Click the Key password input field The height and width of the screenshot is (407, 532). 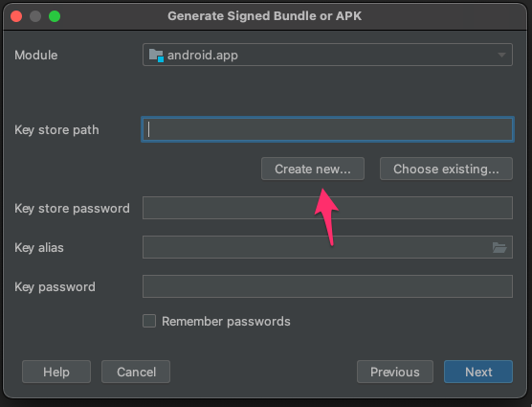coord(327,286)
